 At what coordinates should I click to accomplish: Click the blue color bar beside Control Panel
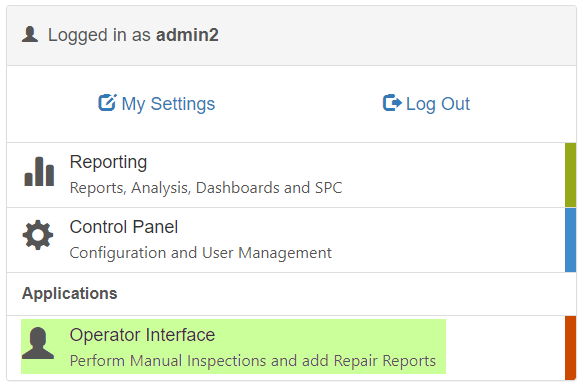point(571,240)
